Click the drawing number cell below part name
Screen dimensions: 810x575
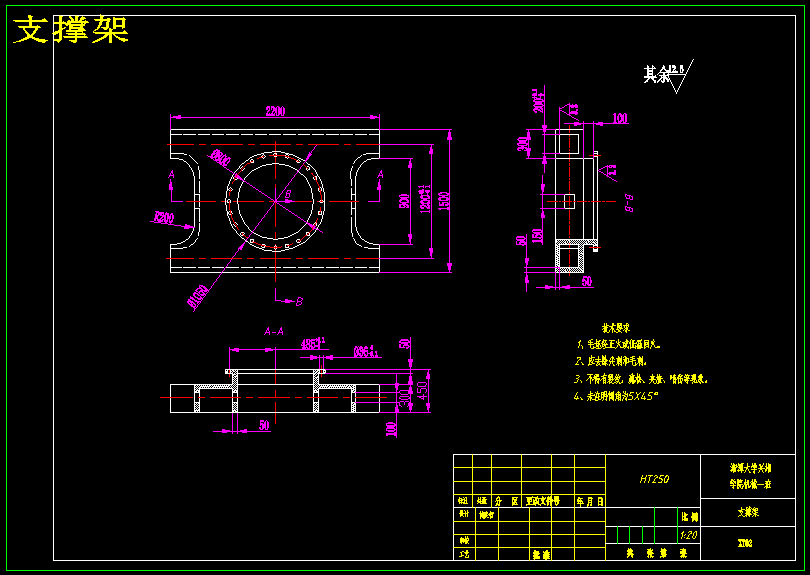tap(748, 543)
